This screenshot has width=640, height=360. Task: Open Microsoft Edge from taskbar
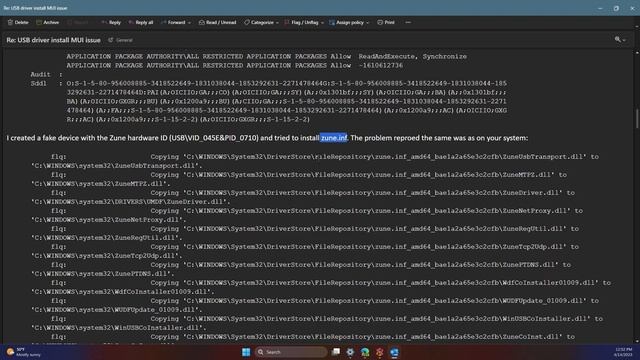[x=365, y=352]
